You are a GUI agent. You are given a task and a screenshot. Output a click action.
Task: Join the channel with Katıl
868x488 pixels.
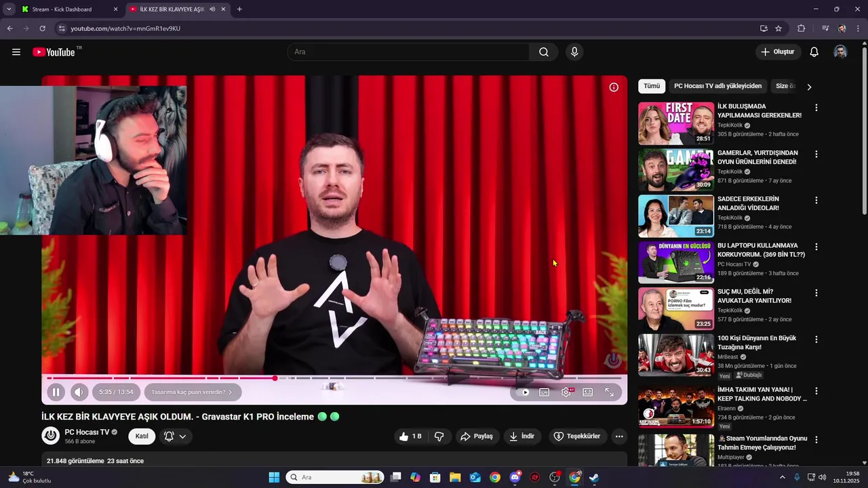pyautogui.click(x=142, y=436)
